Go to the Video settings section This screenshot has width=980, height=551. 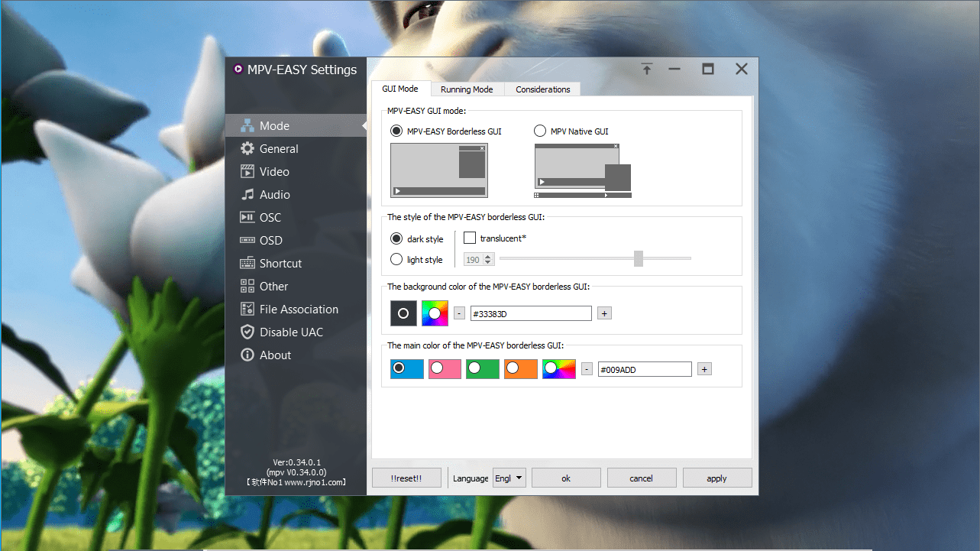[x=296, y=172]
